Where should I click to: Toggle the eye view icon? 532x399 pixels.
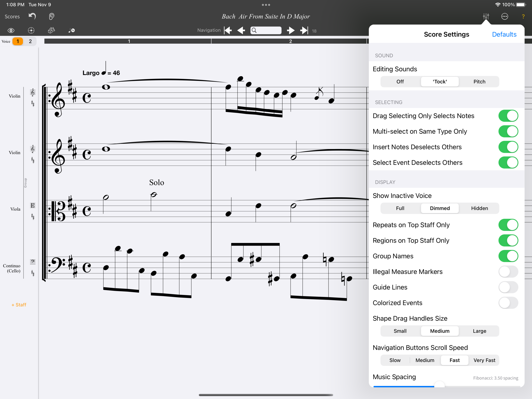click(11, 30)
